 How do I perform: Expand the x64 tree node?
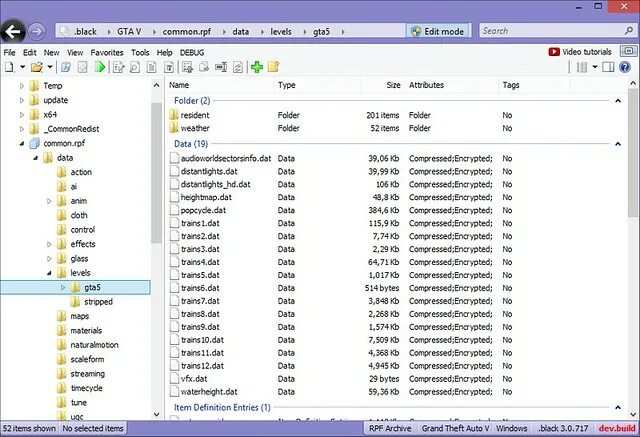coord(22,115)
